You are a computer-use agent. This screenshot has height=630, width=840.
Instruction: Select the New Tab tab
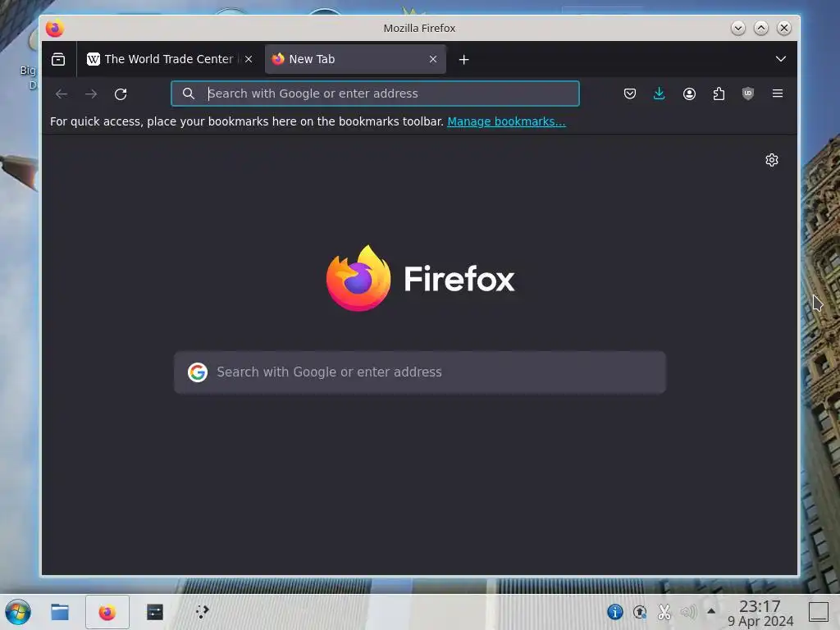click(355, 59)
